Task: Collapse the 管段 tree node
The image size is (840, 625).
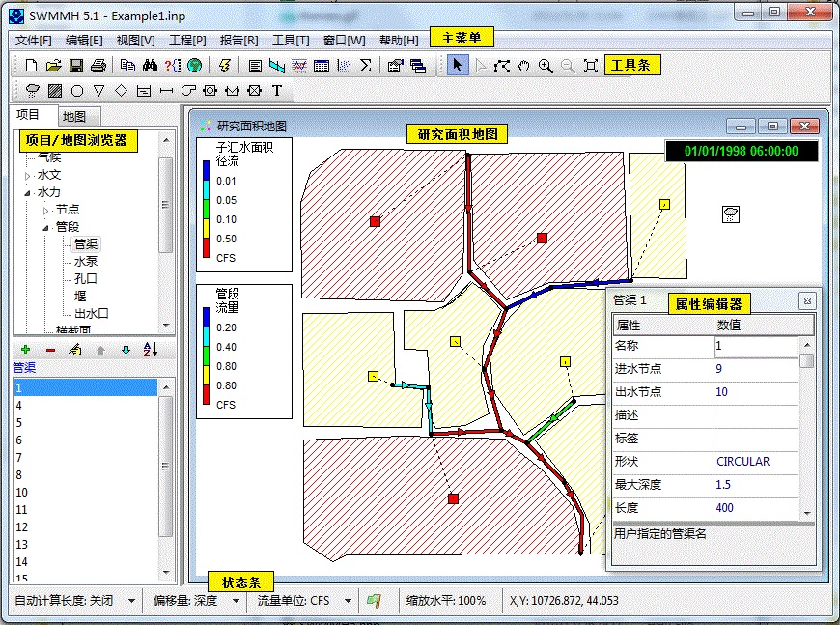Action: click(x=45, y=227)
